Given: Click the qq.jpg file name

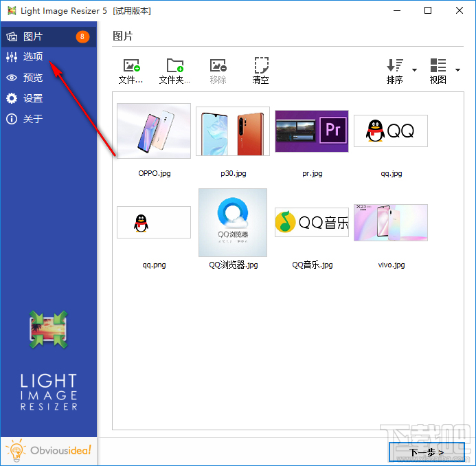Looking at the screenshot, I should [x=392, y=173].
